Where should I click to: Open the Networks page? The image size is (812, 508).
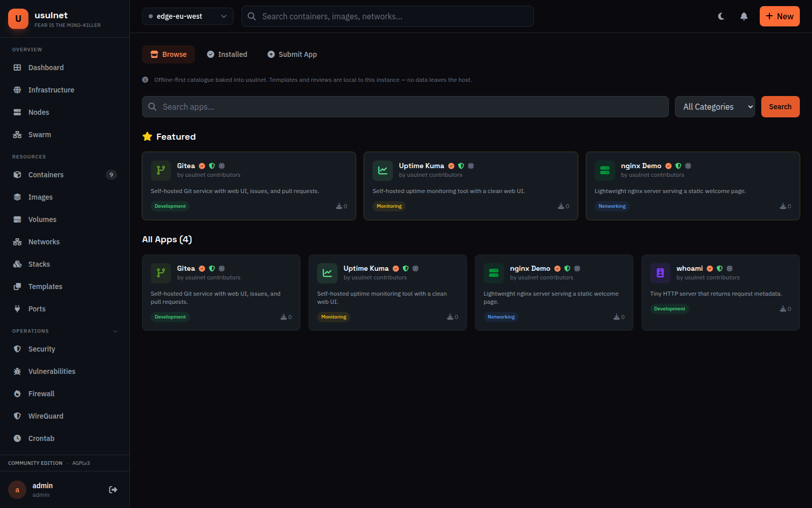coord(64,242)
